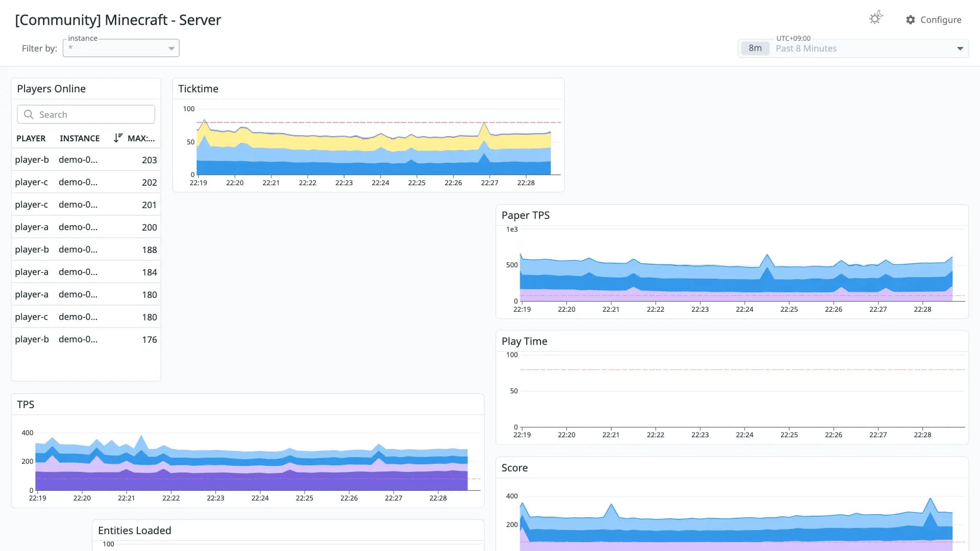Click the 22:26 tick on Play Time axis

pos(833,435)
